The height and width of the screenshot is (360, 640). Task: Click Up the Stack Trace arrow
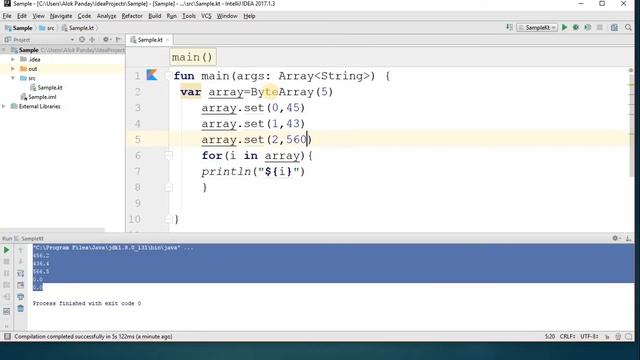pos(20,249)
